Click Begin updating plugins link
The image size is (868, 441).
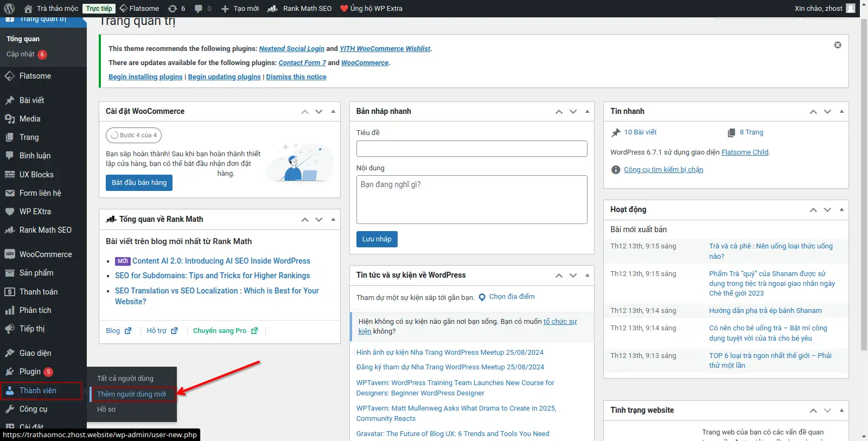pyautogui.click(x=224, y=77)
